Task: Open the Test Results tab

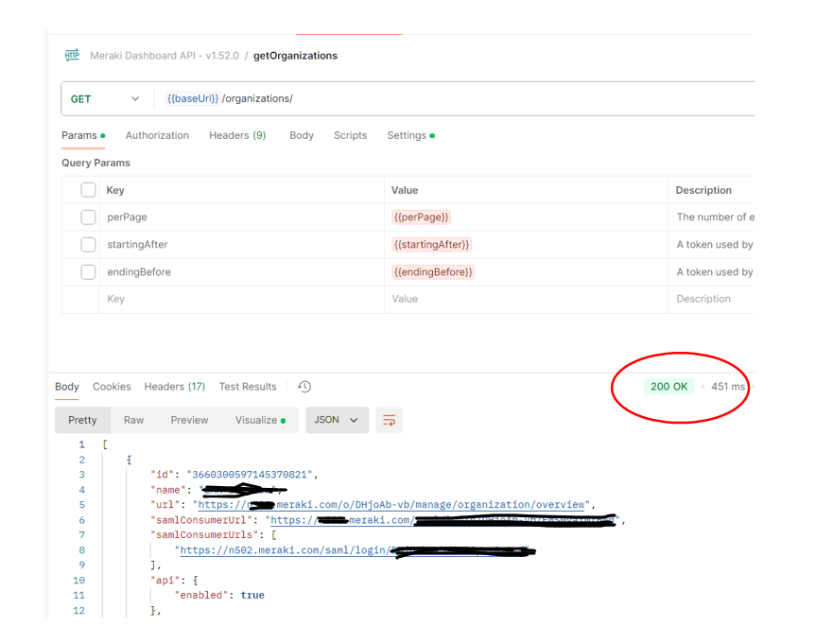Action: coord(247,386)
